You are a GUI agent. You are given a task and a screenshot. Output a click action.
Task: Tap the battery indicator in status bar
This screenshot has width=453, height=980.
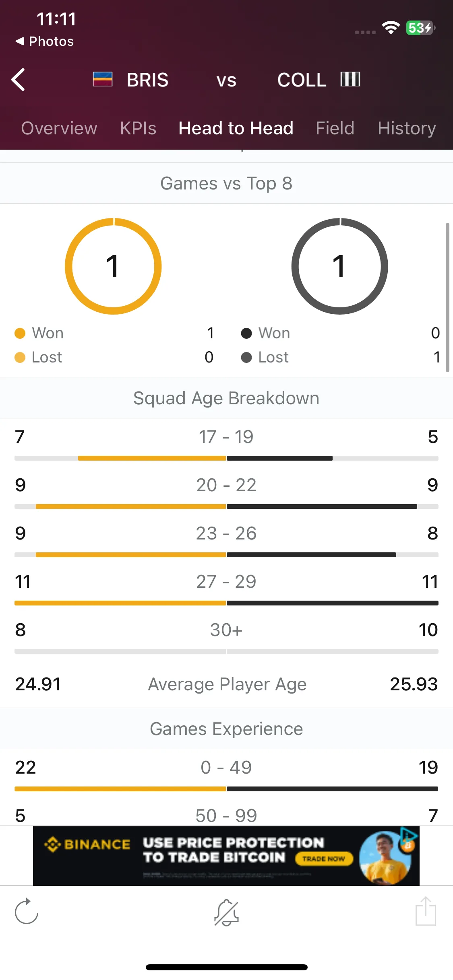pos(420,28)
